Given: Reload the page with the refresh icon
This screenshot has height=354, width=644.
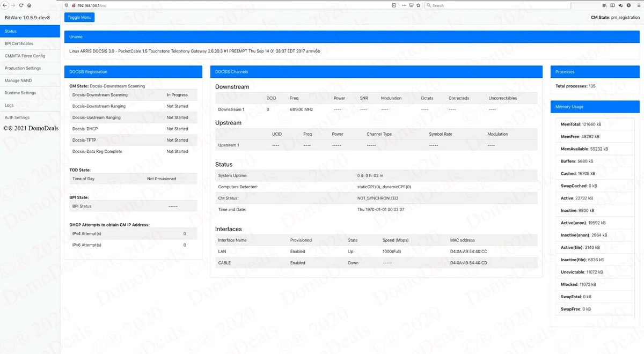Looking at the screenshot, I should tap(21, 5).
